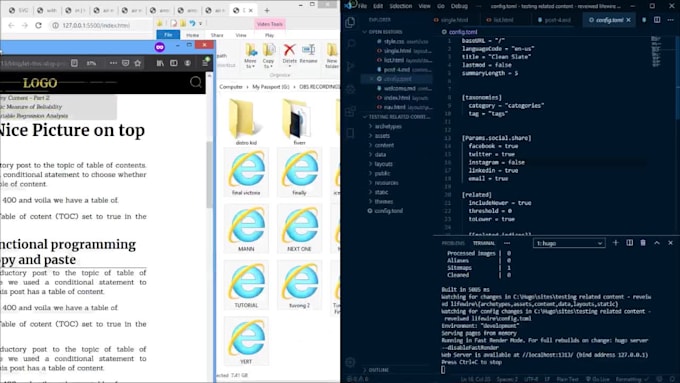Open the blue File tab in File Explorer
The width and height of the screenshot is (680, 383).
168,35
